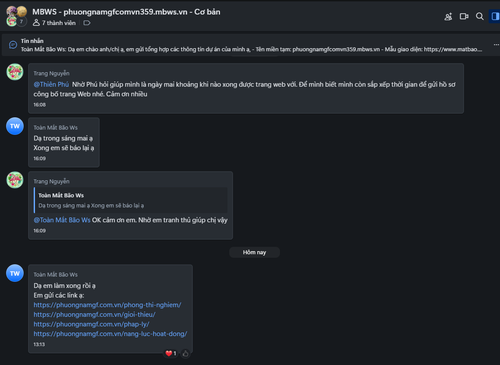This screenshot has width=500, height=365.
Task: Jump to quoted Toàn Mắt Bão Ws message
Action: [x=131, y=200]
